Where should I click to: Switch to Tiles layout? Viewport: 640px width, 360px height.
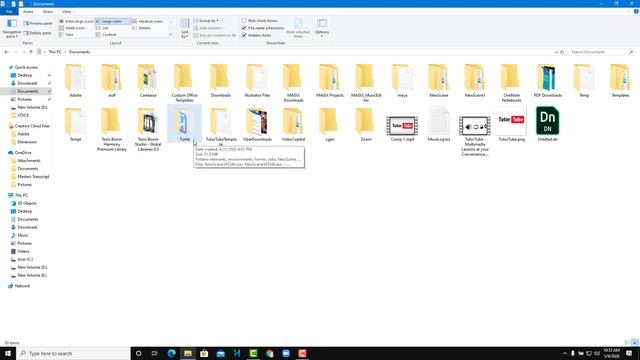pos(67,35)
